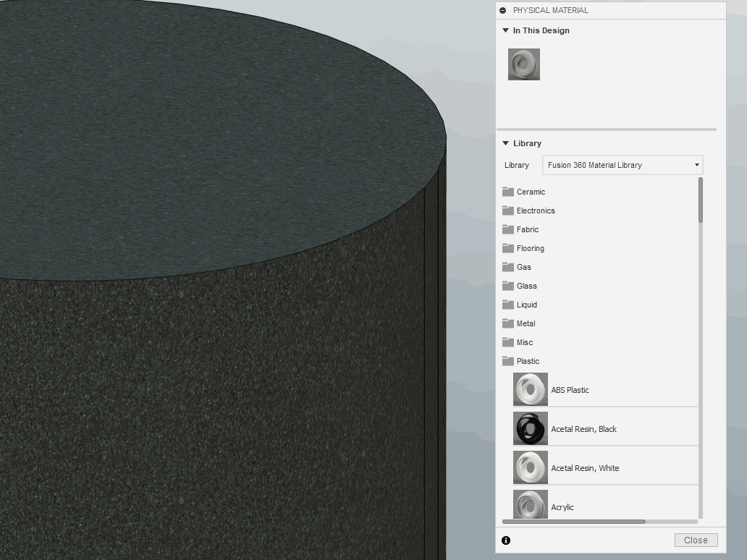Click the Plastic folder icon
Image resolution: width=747 pixels, height=560 pixels.
[508, 360]
